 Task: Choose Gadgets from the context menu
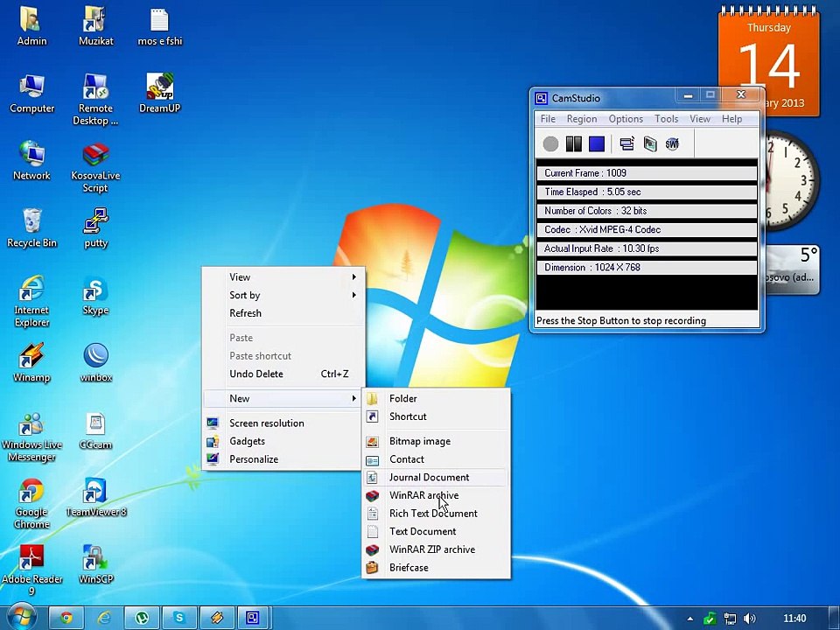point(283,441)
